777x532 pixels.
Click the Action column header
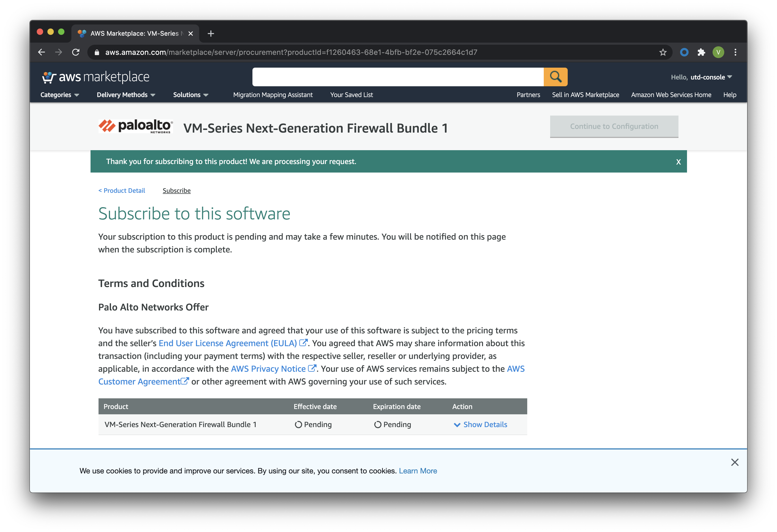(462, 407)
